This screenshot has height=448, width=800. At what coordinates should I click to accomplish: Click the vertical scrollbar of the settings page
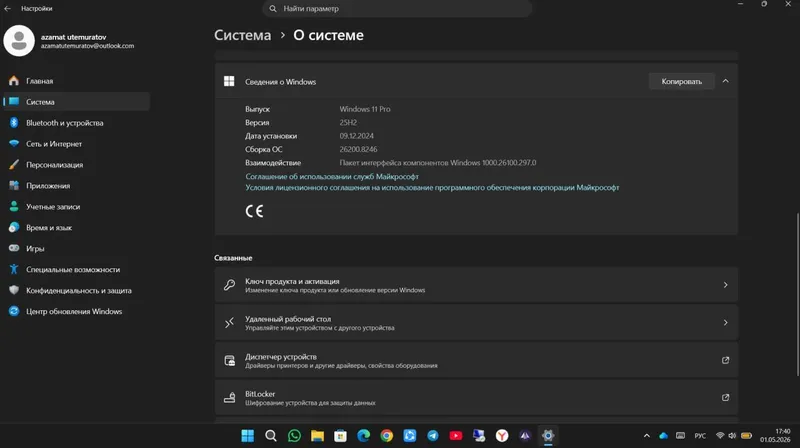797,293
